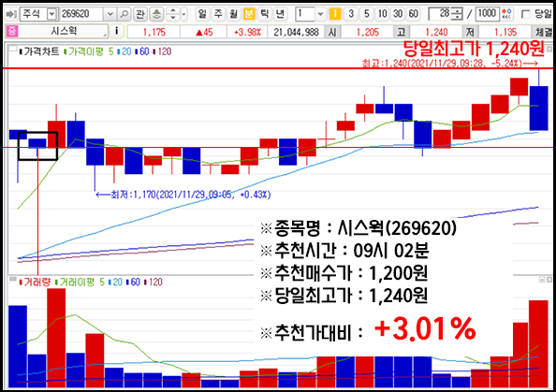The height and width of the screenshot is (392, 556).
Task: Open the minute interval combo box showing 1
Action: pyautogui.click(x=310, y=14)
